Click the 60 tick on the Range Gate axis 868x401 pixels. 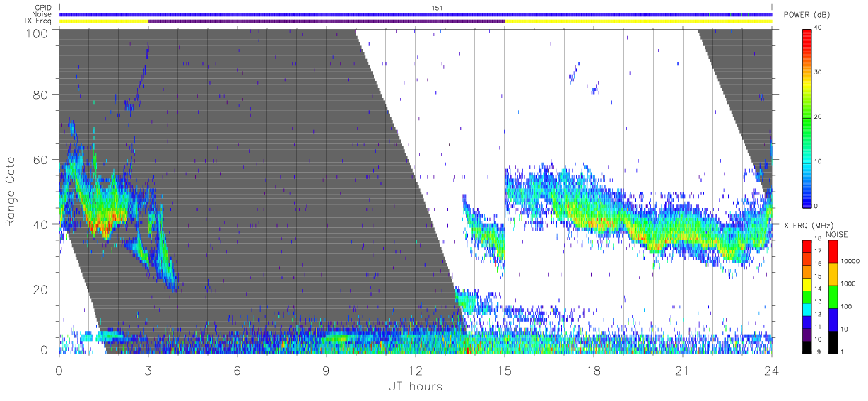tap(41, 160)
